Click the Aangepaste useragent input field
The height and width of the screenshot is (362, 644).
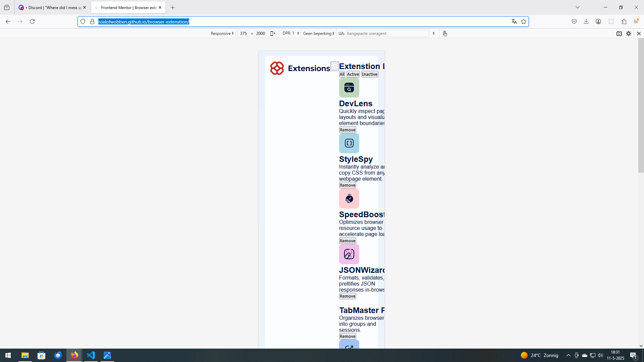387,34
